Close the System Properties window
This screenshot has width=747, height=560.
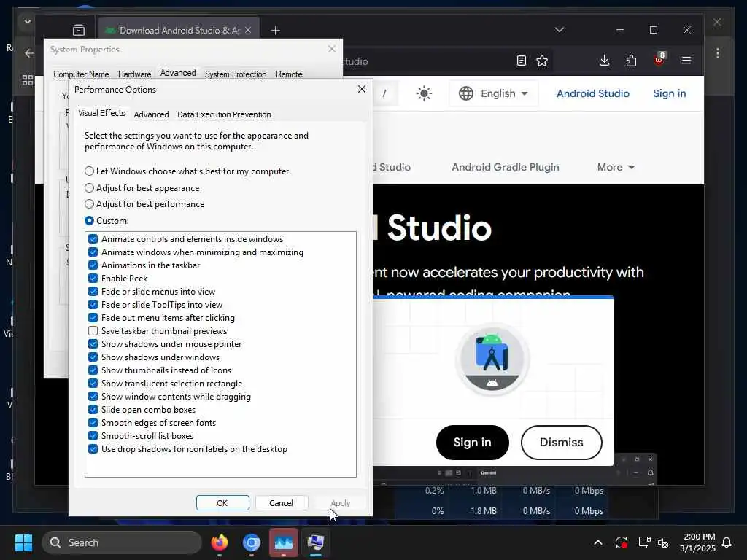coord(332,49)
